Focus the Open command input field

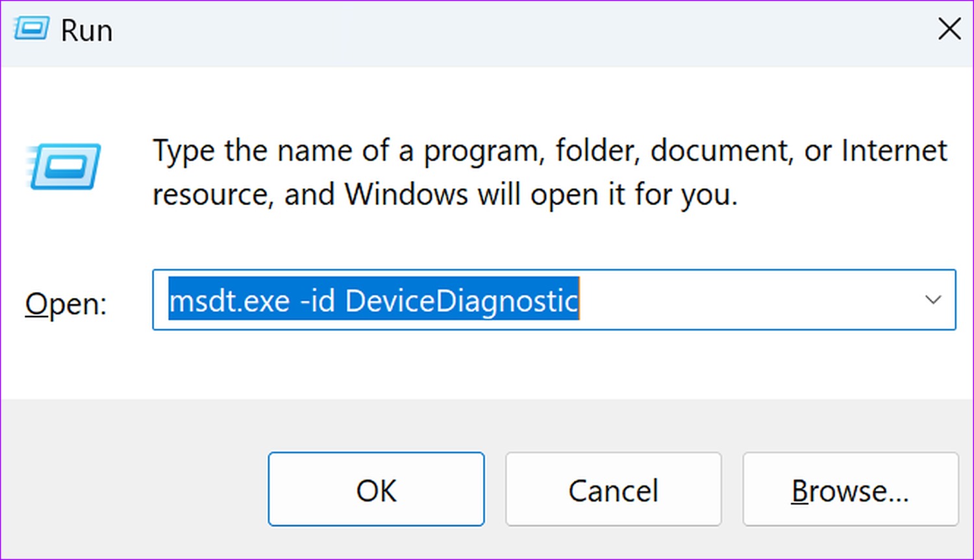554,300
